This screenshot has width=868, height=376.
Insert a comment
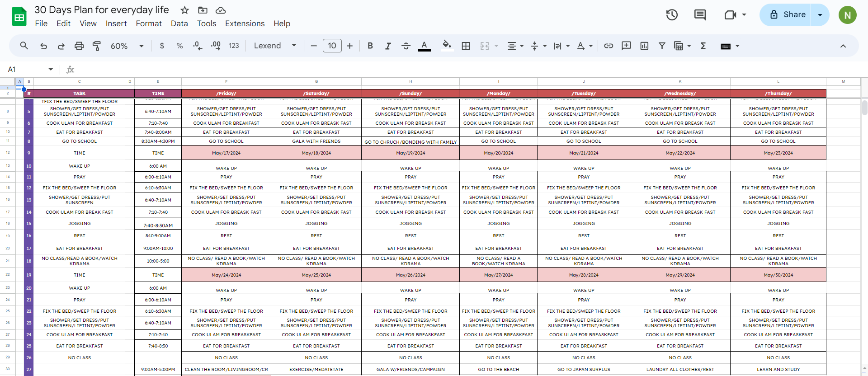click(626, 46)
